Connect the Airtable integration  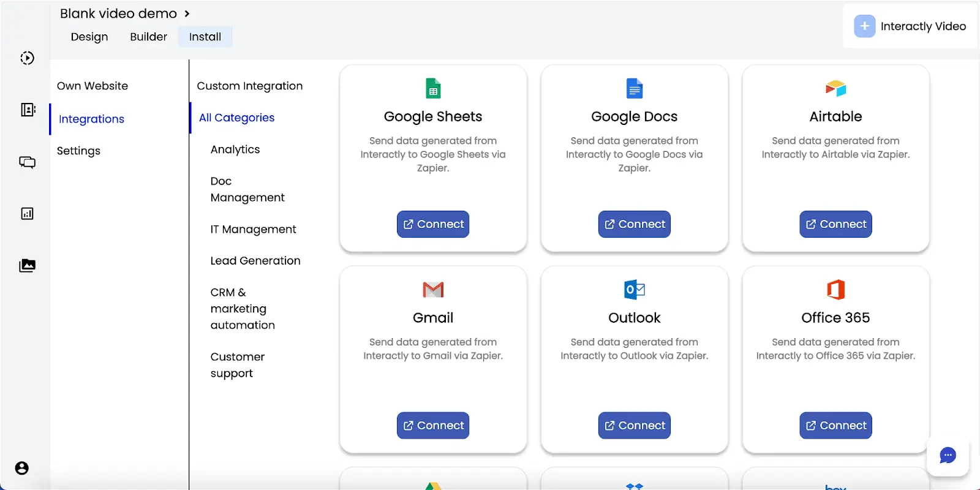(x=835, y=224)
